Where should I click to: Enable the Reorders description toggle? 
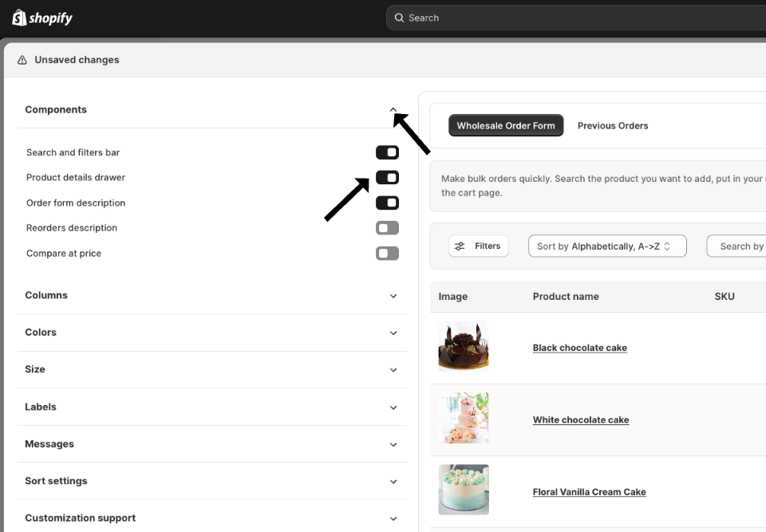(387, 228)
